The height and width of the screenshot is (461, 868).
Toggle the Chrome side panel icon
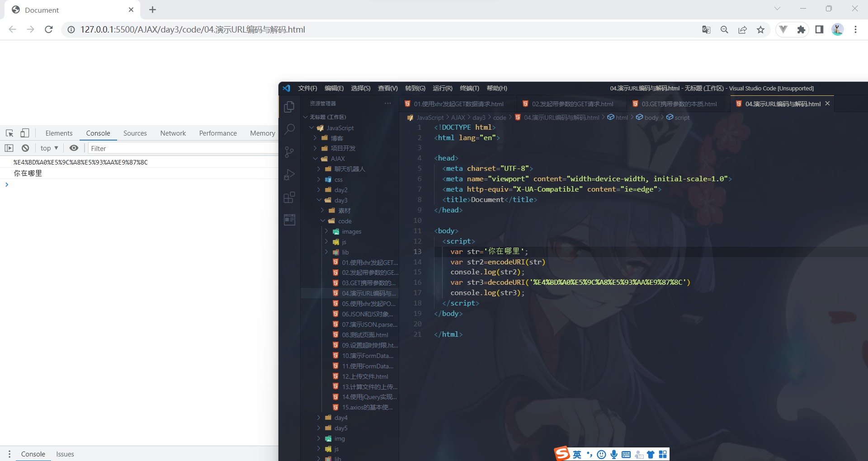pyautogui.click(x=819, y=29)
